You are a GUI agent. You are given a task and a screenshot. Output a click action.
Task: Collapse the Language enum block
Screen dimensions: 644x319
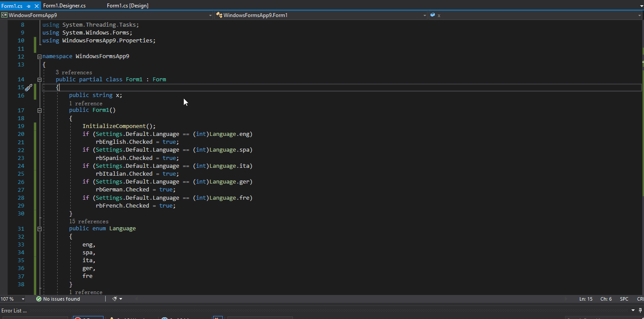coord(39,229)
